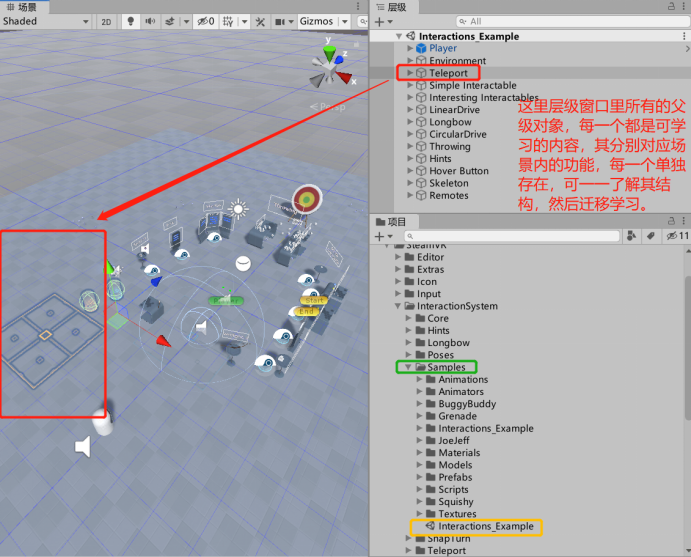
Task: Expand Hints object in Hierarchy
Action: pyautogui.click(x=410, y=159)
